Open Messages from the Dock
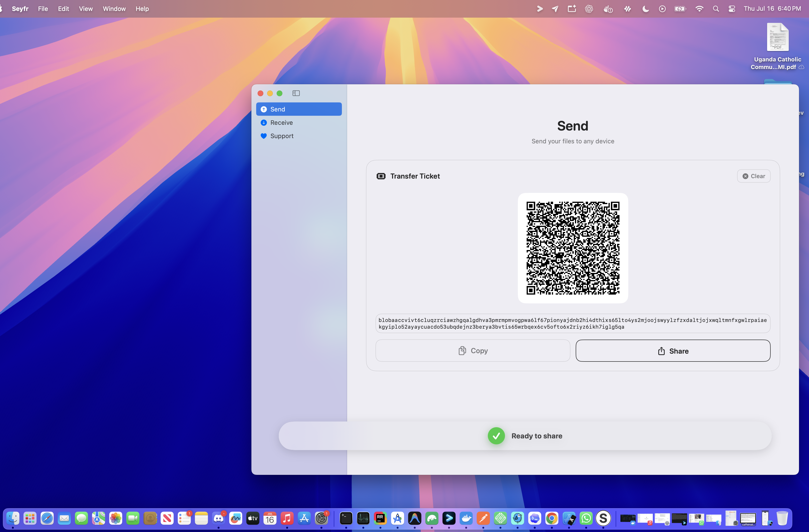The height and width of the screenshot is (532, 809). 81,518
